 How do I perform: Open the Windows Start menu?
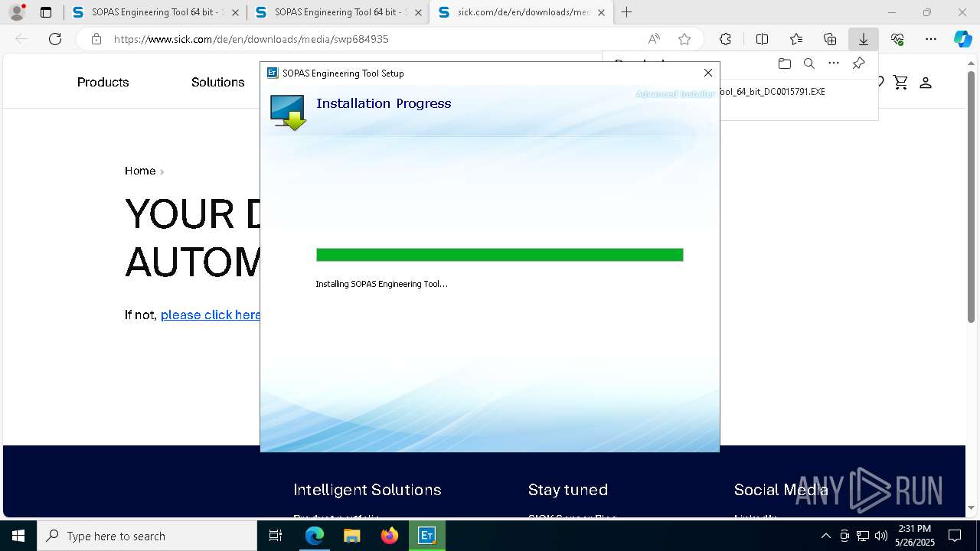pos(18,536)
